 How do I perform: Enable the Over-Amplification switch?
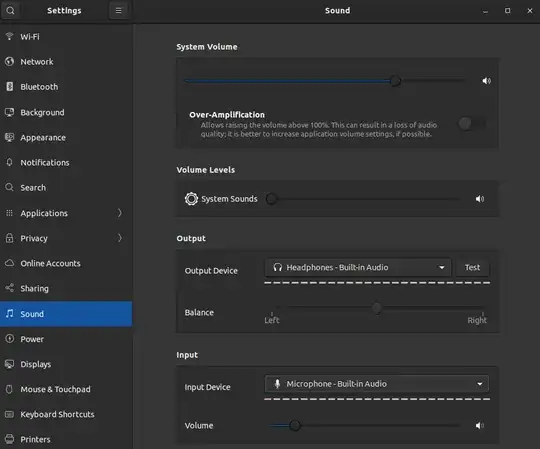(471, 123)
